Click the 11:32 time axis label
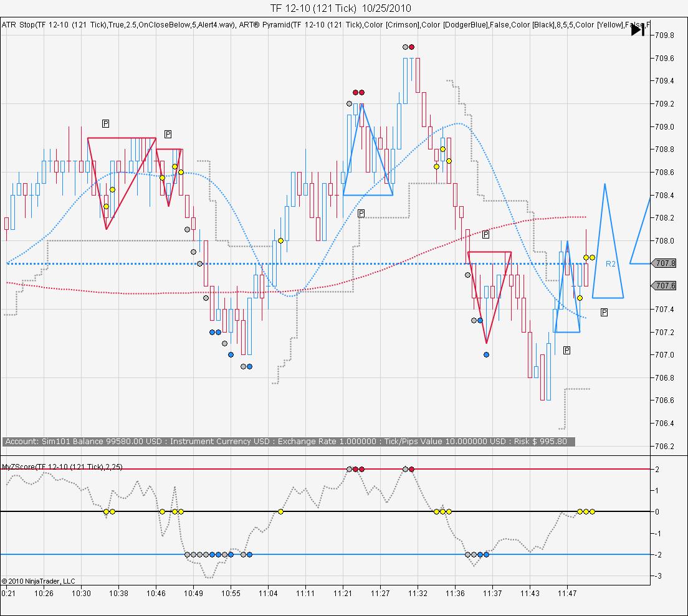 click(x=418, y=593)
